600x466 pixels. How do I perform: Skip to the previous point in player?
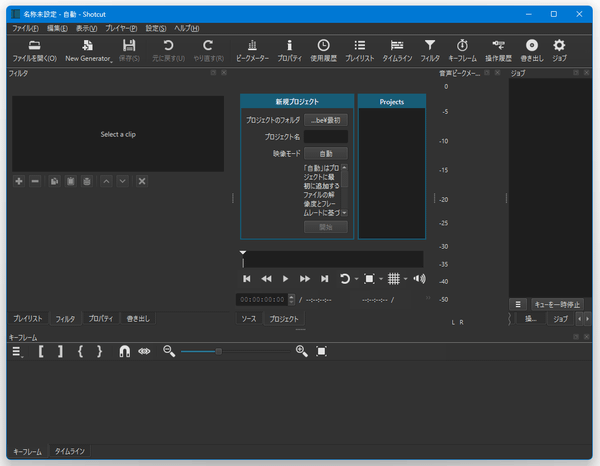click(247, 279)
